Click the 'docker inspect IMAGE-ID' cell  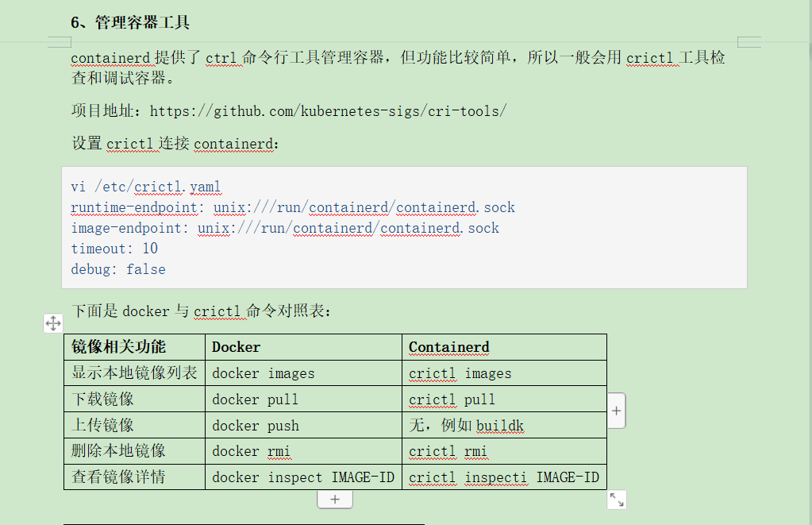point(303,477)
